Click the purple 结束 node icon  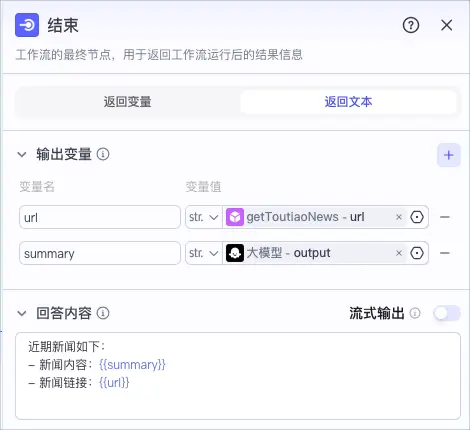click(27, 25)
